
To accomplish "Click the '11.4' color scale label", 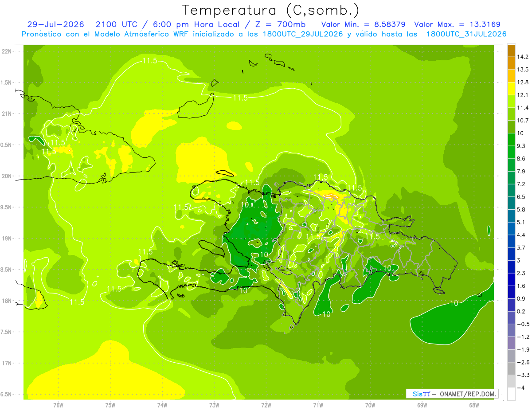I will pyautogui.click(x=523, y=108).
